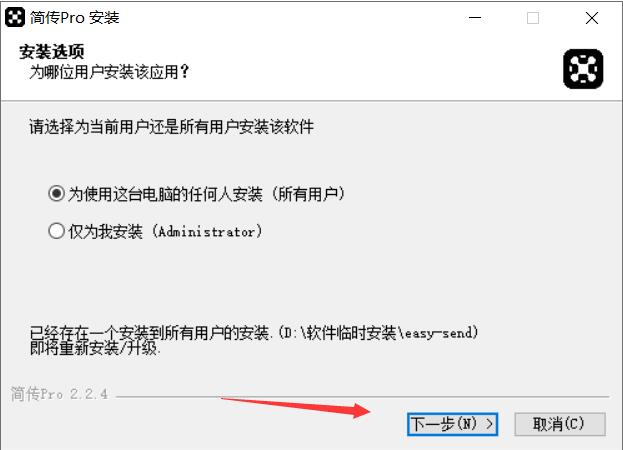623x450 pixels.
Task: Click the 请选择为当前用户还是所有用户 instruction text
Action: (171, 127)
